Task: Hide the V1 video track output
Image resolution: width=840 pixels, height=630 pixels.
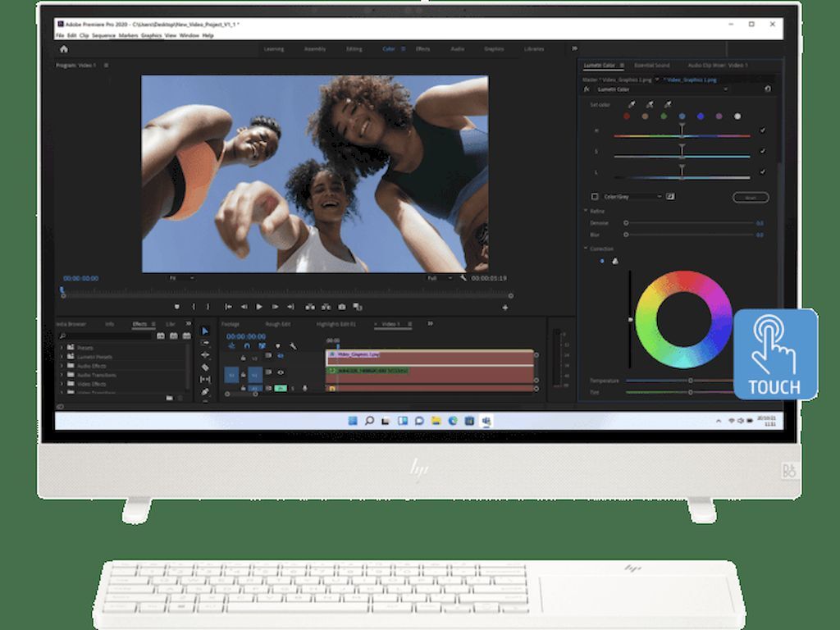Action: pos(281,372)
